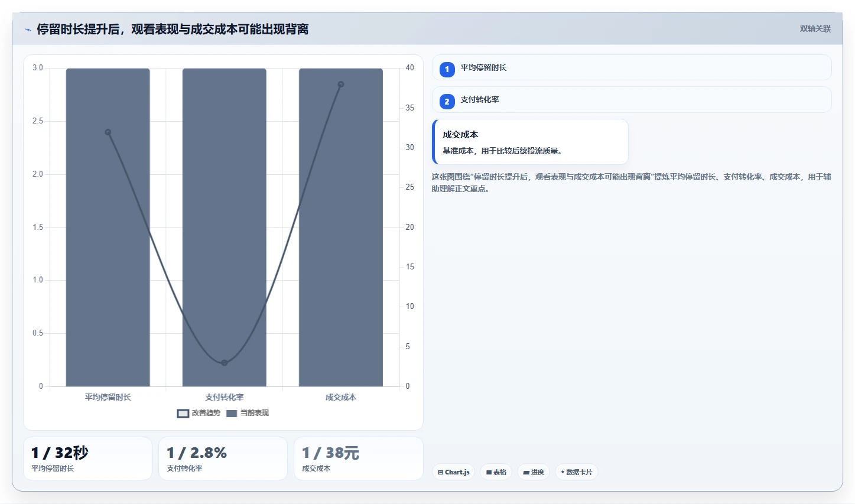Click the right axis value 40
This screenshot has height=504, width=855.
pyautogui.click(x=409, y=68)
